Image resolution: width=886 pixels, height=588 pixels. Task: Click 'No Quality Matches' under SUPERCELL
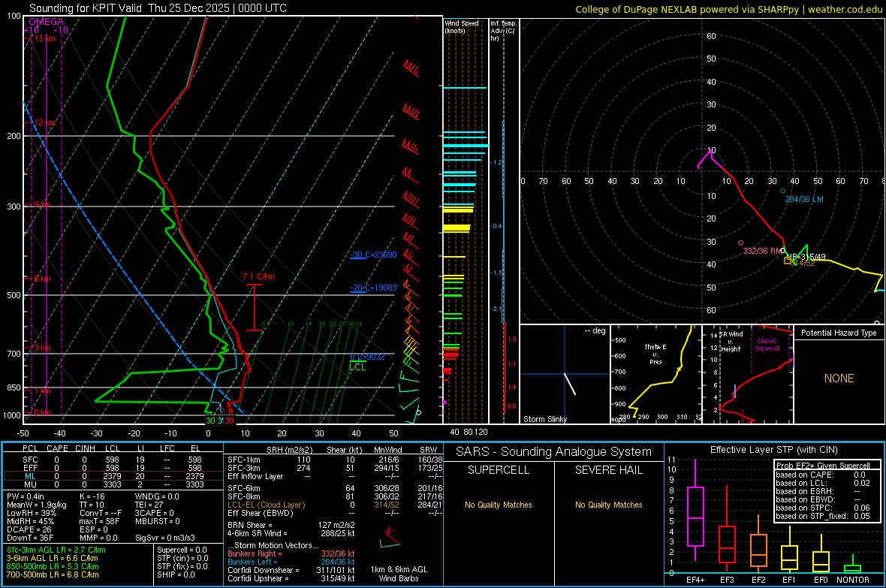coord(499,505)
